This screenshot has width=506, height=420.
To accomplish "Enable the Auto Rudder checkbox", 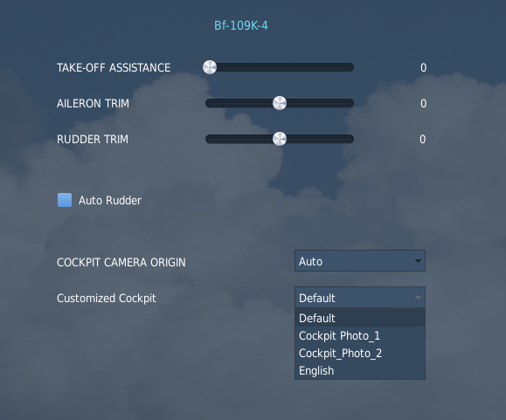I will tap(65, 200).
